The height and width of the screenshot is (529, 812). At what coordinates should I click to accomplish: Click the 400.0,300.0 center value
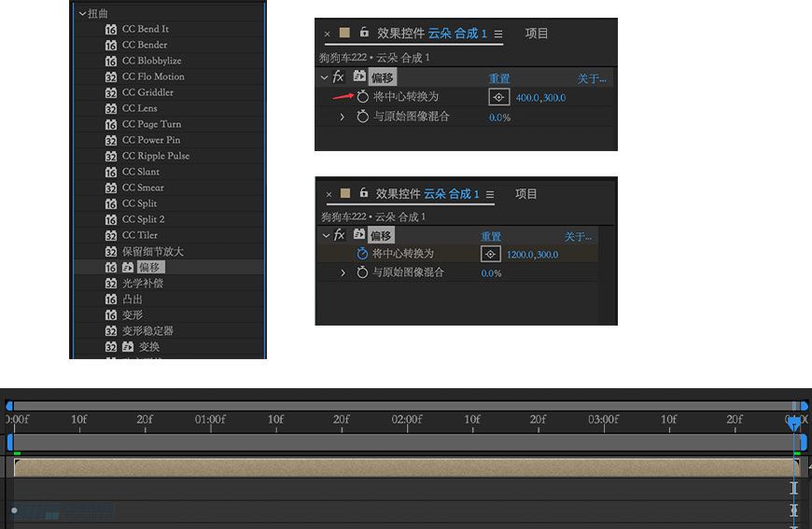coord(540,98)
